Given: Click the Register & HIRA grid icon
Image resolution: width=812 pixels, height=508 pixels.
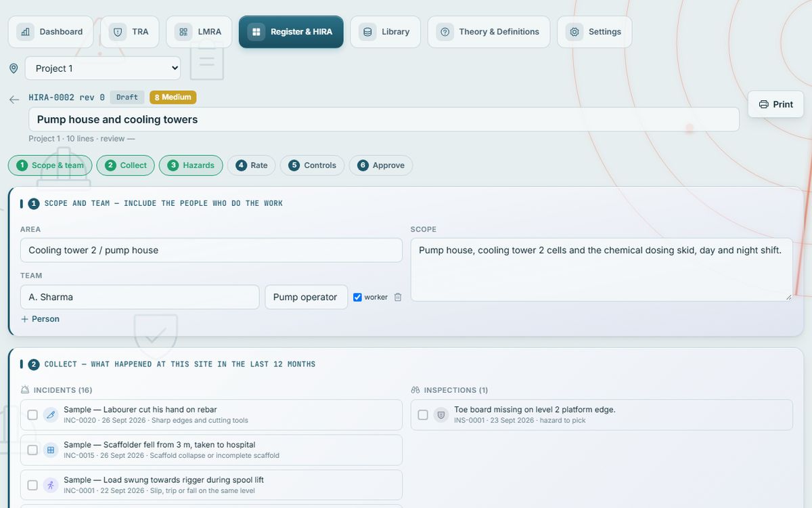Looking at the screenshot, I should (x=256, y=32).
